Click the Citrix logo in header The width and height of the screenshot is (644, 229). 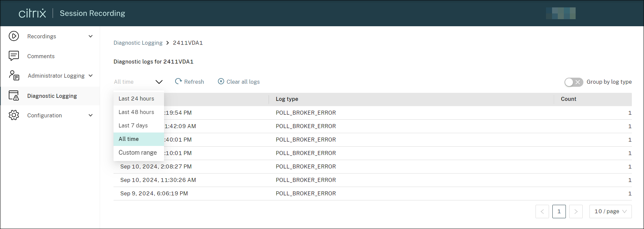coord(32,13)
